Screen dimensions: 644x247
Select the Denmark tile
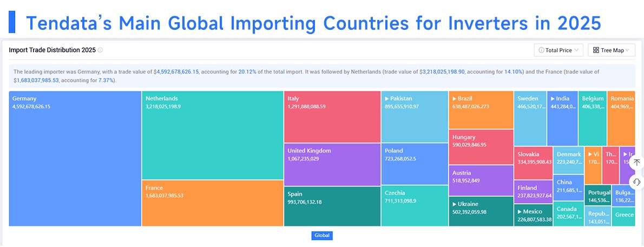click(x=568, y=160)
